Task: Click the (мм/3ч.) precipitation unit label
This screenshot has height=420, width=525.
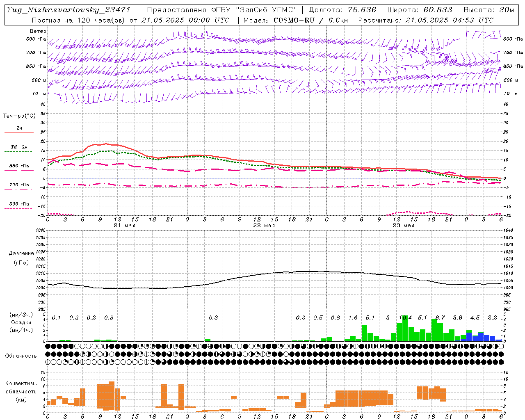Action: [x=21, y=315]
